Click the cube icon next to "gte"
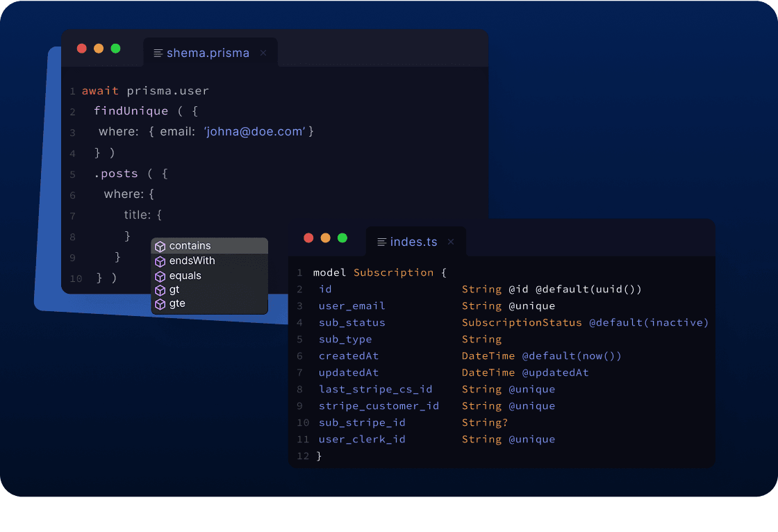This screenshot has height=532, width=778. tap(161, 304)
